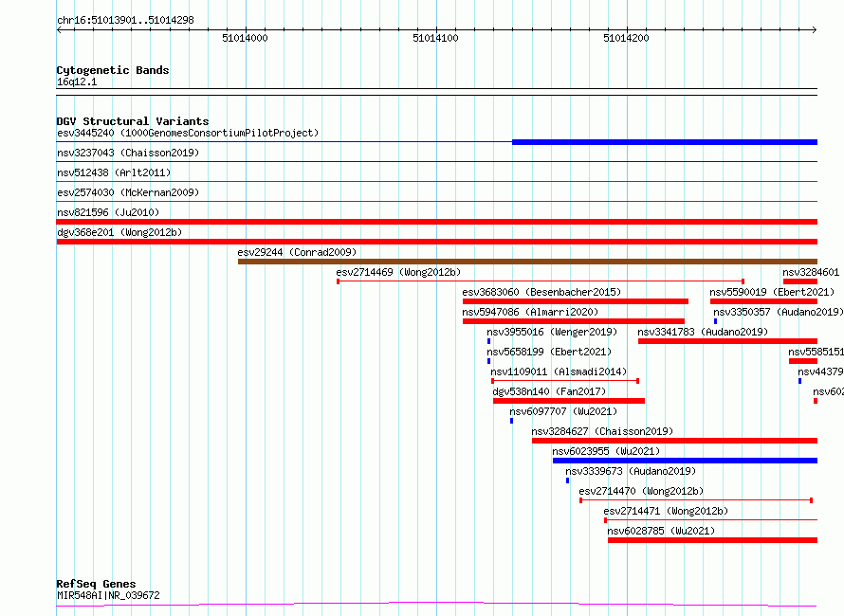Open nsv6097707 (Wu2021) label
844x616 pixels.
coord(563,411)
